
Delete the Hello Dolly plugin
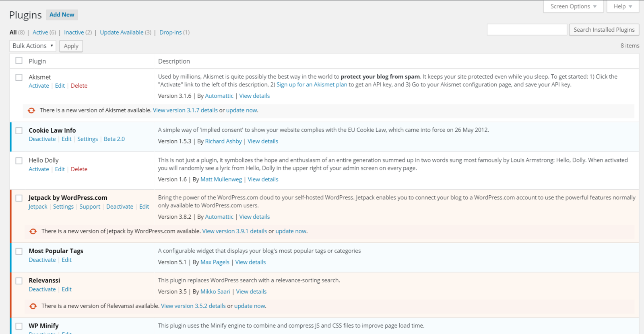(79, 169)
